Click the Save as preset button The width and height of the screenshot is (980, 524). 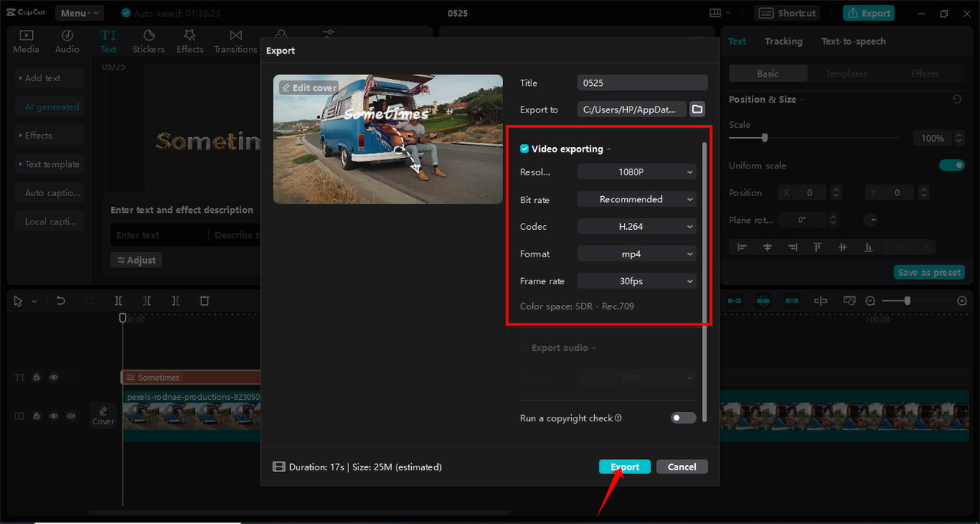pos(929,273)
